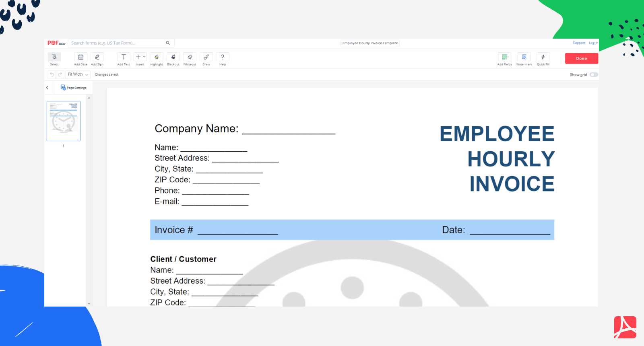
Task: Pick the Add Text tool
Action: point(124,59)
